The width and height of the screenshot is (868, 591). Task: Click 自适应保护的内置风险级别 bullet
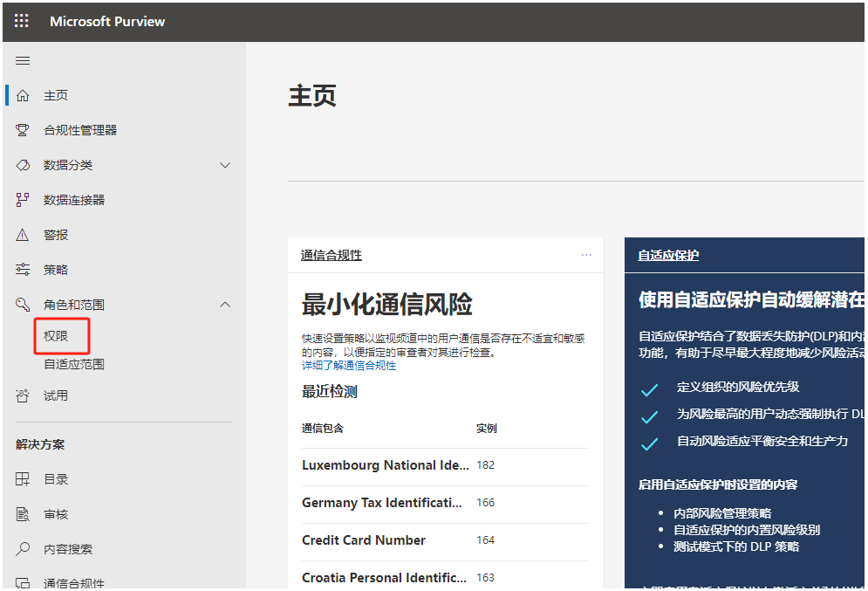pos(747,530)
